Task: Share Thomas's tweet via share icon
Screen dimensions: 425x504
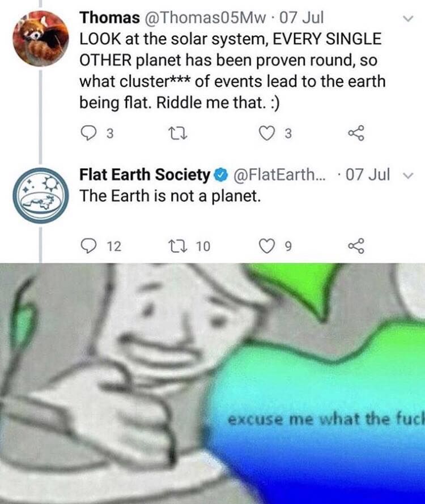Action: coord(356,133)
